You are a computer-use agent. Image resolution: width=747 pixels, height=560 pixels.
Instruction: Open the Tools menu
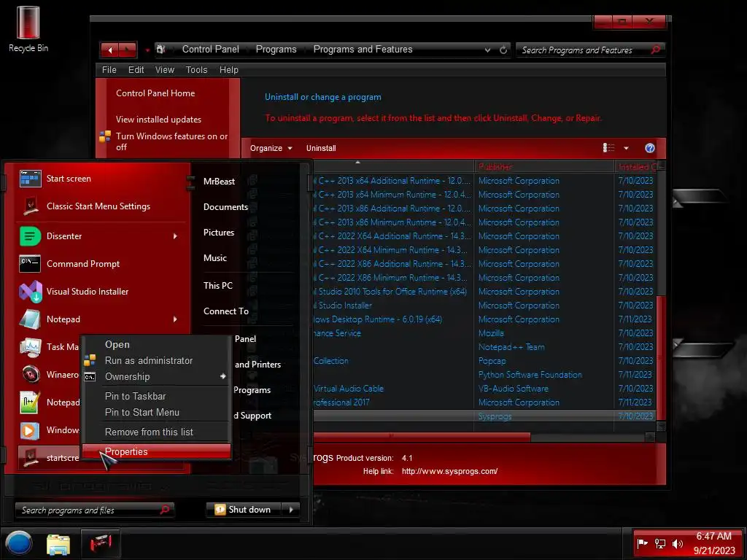[196, 70]
